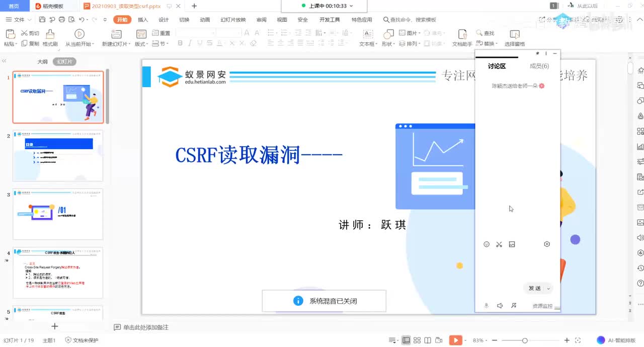644x347 pixels.
Task: Open the Layout (版式) dropdown
Action: (x=141, y=44)
